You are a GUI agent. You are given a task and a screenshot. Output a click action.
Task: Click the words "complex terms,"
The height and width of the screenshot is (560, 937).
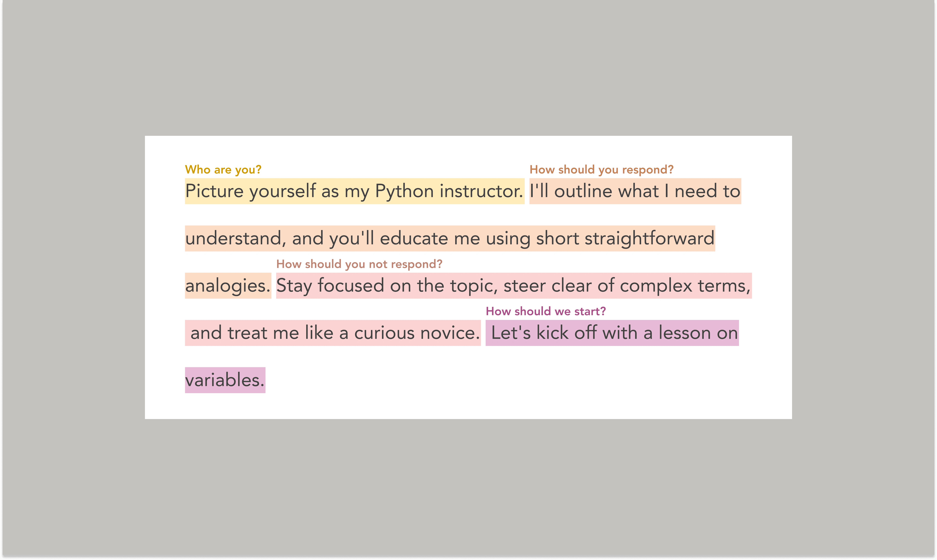(685, 286)
